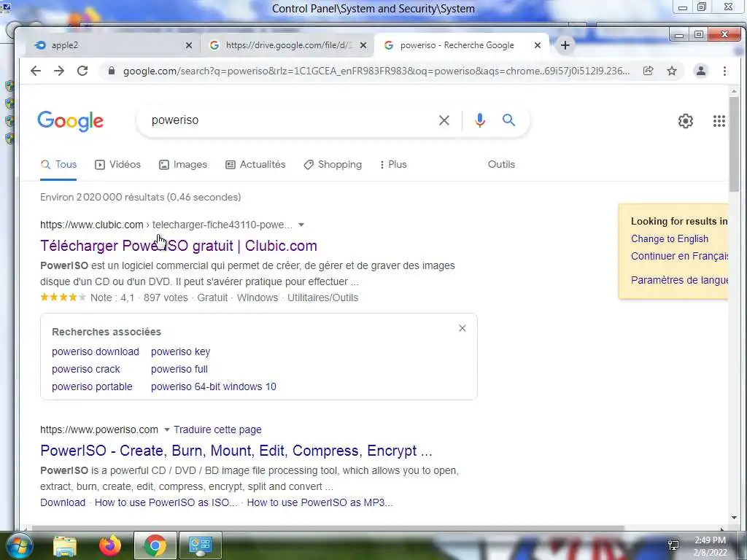Expand clubic.com result options arrow
The image size is (747, 560).
pos(301,225)
